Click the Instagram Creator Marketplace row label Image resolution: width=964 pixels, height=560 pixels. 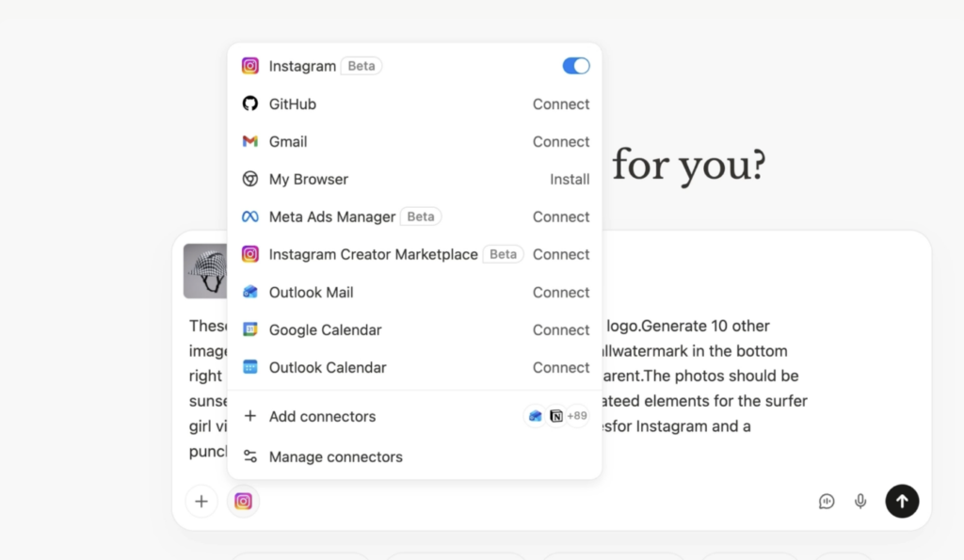[373, 254]
